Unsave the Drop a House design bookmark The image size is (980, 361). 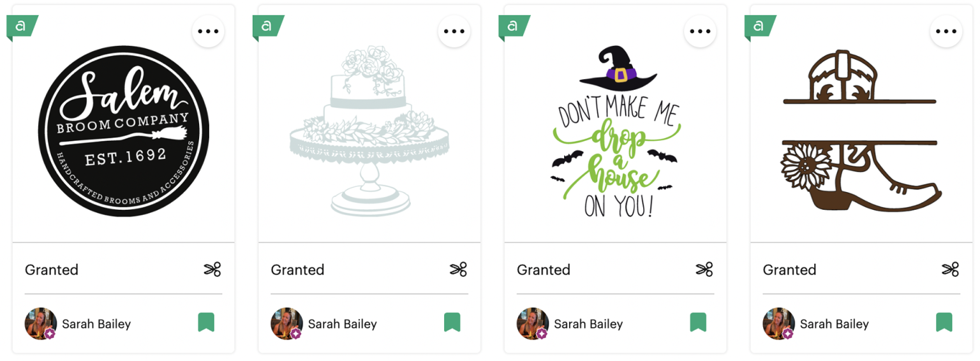tap(698, 322)
